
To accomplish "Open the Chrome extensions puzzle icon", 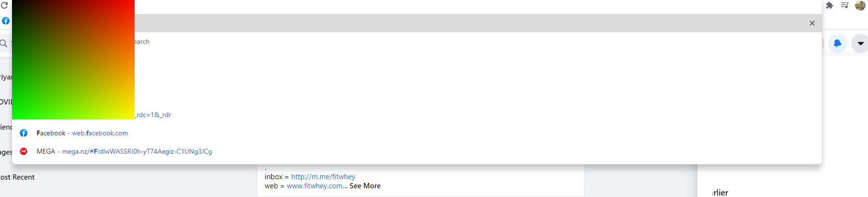I will [830, 5].
